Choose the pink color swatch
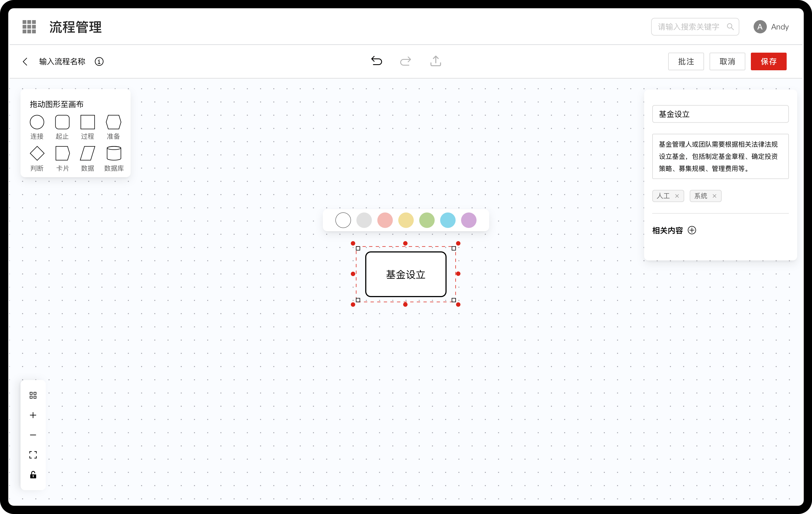This screenshot has width=812, height=514. click(x=385, y=220)
